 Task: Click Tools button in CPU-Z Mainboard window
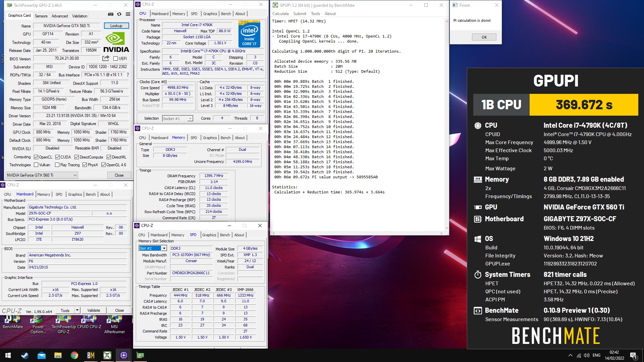point(65,310)
